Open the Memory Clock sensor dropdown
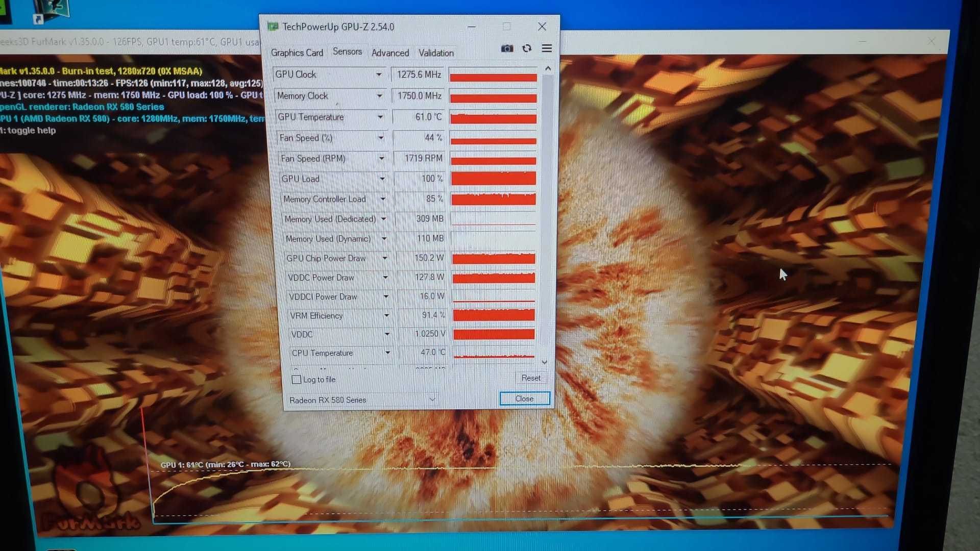This screenshot has width=980, height=551. pyautogui.click(x=379, y=96)
